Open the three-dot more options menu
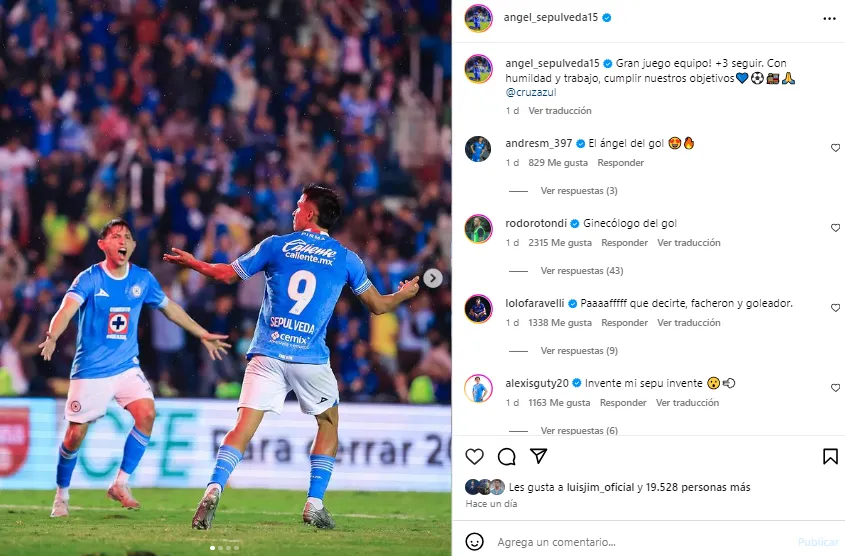Image resolution: width=845 pixels, height=556 pixels. tap(829, 19)
